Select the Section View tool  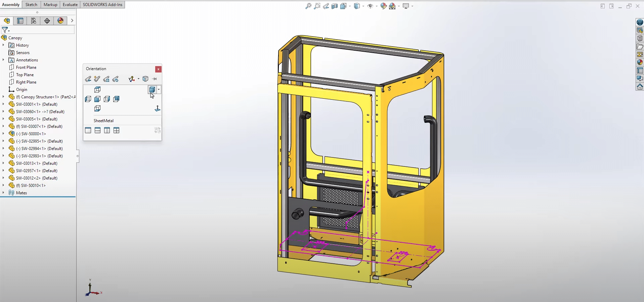point(335,6)
